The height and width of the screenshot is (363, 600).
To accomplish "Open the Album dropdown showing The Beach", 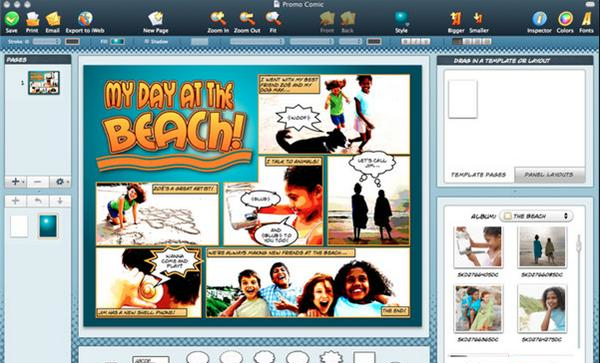I will [536, 216].
